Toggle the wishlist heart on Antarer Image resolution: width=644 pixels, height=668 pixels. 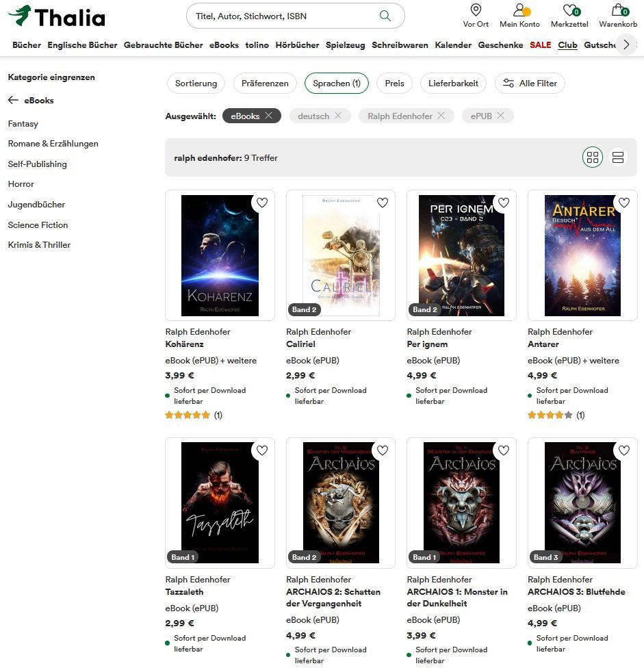click(624, 203)
